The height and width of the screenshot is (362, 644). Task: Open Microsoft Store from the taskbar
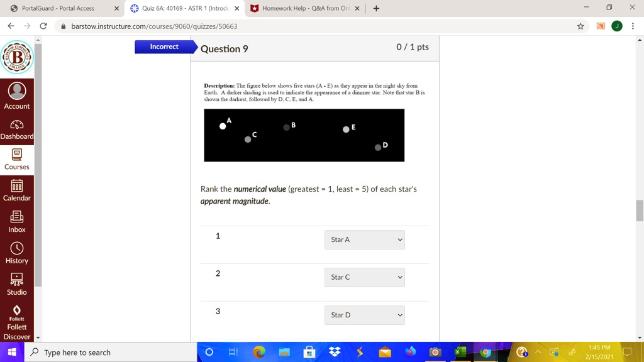[309, 352]
